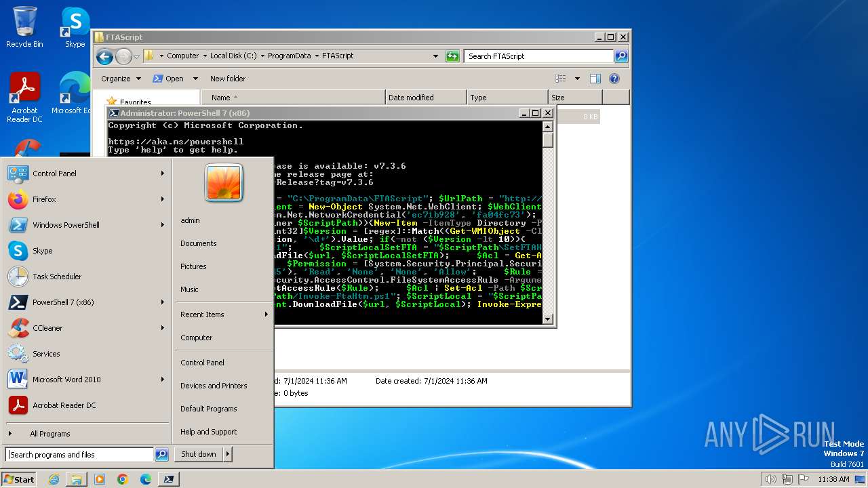Launch Firefox from Start menu

click(x=86, y=199)
